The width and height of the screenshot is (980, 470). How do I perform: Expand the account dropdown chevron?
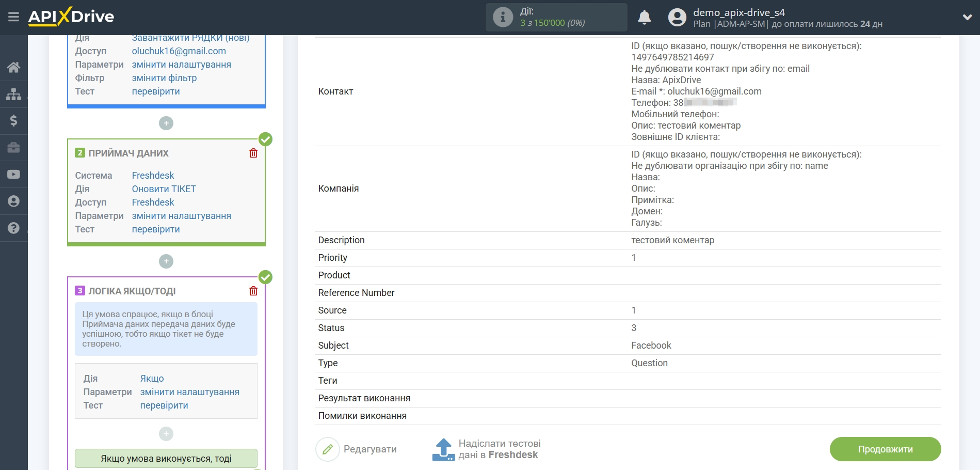(967, 17)
